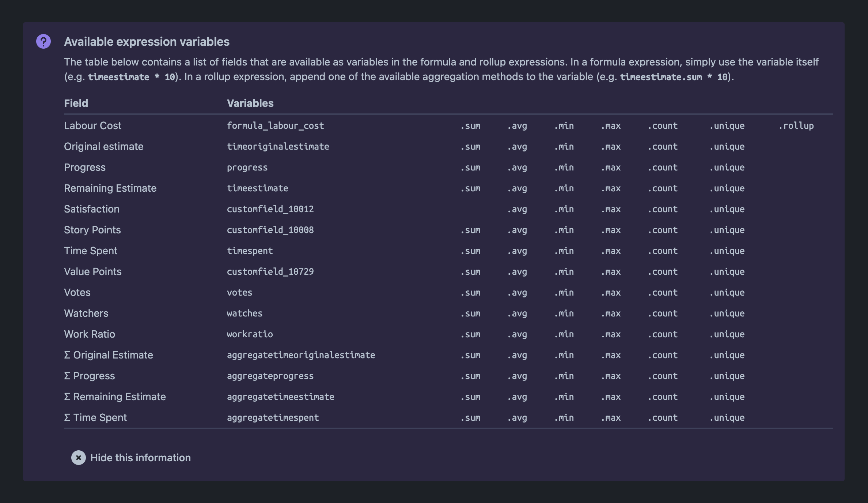This screenshot has width=868, height=503.
Task: Click the circled x icon near Hide this information
Action: (78, 457)
